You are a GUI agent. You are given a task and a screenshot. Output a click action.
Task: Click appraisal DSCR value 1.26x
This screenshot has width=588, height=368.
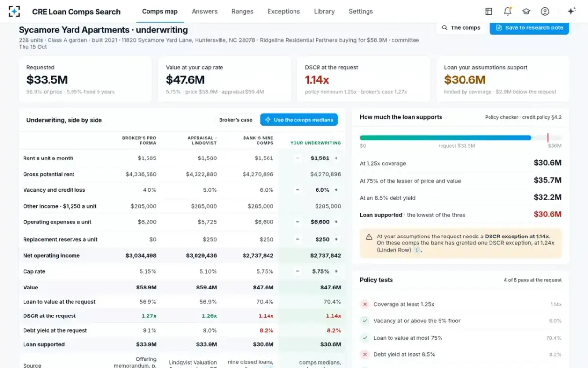[209, 316]
